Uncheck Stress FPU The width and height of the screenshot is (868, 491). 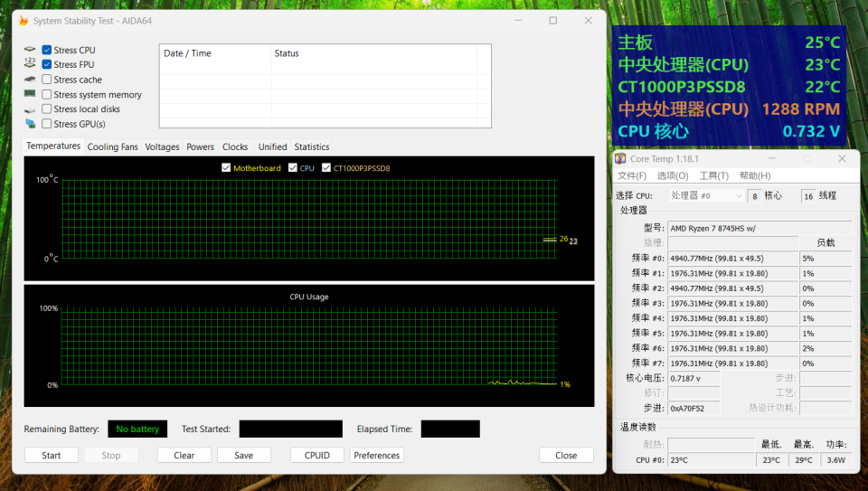click(x=47, y=64)
